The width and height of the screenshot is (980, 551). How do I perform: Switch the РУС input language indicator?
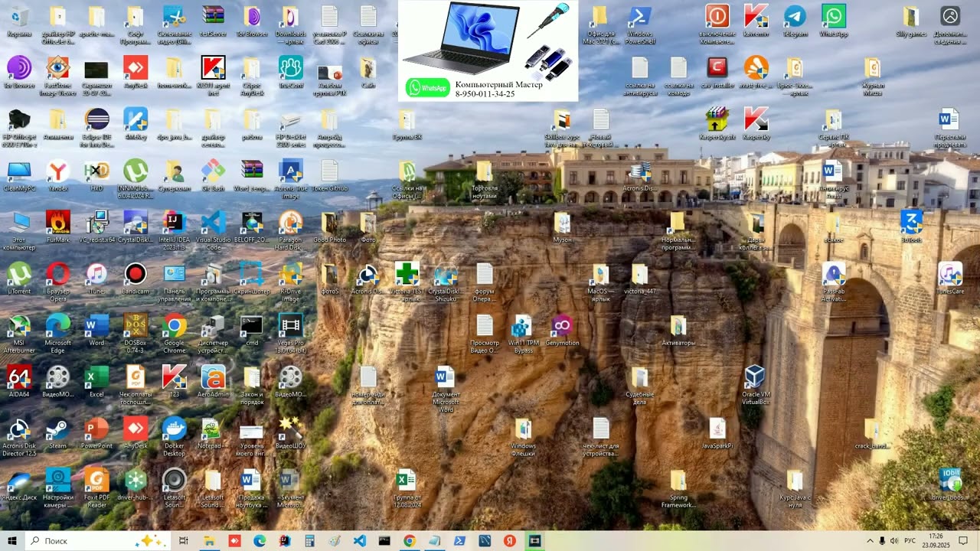coord(910,541)
